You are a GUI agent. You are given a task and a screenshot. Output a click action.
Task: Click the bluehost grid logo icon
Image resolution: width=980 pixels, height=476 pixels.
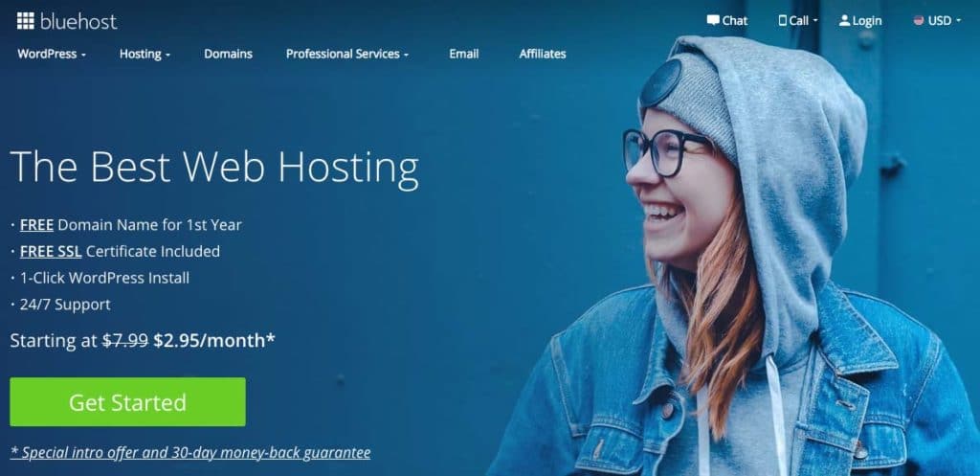(26, 21)
